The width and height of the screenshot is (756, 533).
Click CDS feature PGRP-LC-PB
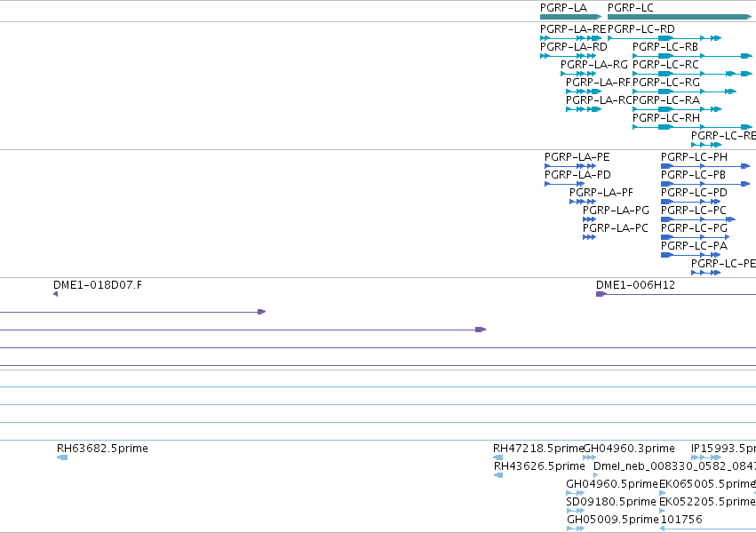pyautogui.click(x=704, y=184)
